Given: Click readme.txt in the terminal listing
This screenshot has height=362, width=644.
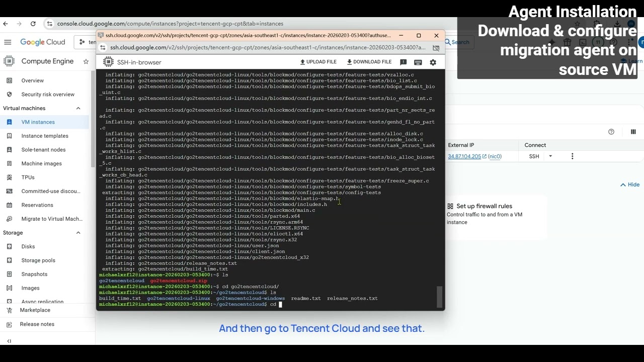Looking at the screenshot, I should (306, 298).
